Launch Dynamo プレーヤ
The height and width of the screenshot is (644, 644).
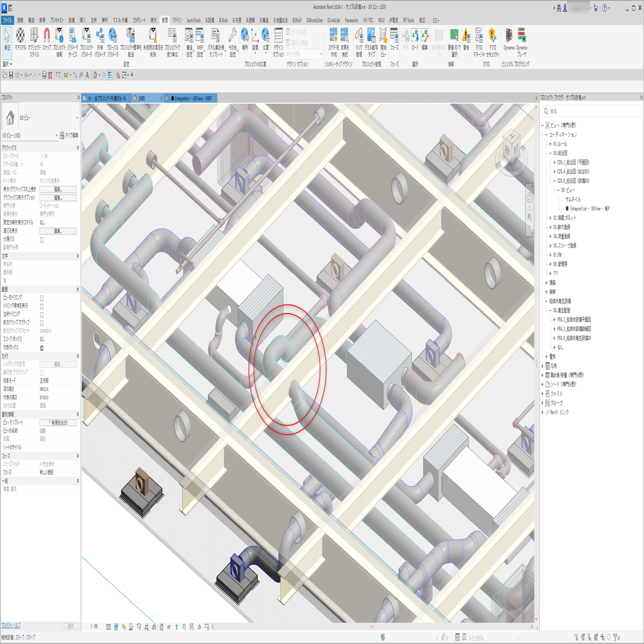[522, 42]
